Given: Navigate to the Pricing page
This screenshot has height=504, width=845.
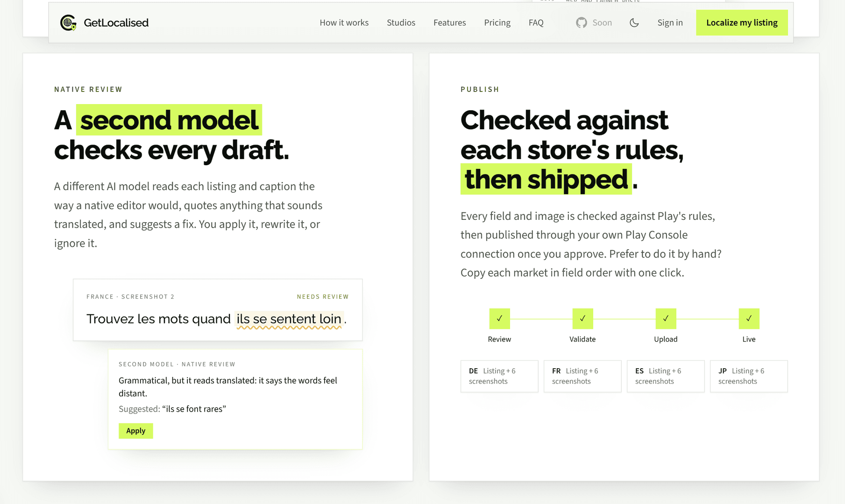Looking at the screenshot, I should [497, 22].
